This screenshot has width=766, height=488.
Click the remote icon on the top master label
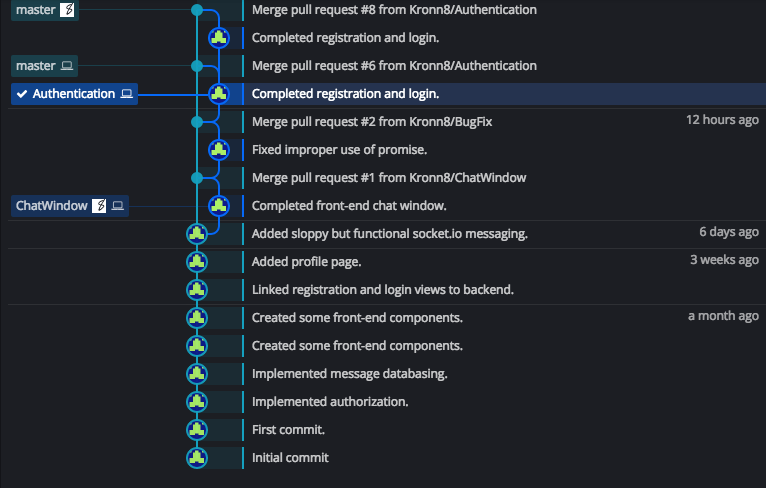coord(67,10)
